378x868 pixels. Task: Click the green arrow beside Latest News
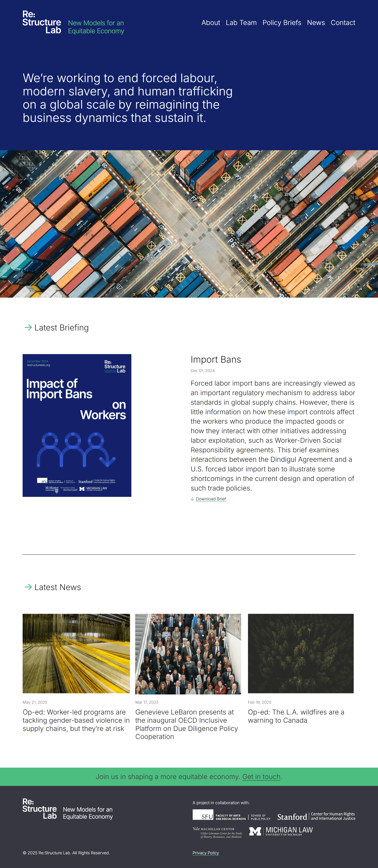click(28, 587)
